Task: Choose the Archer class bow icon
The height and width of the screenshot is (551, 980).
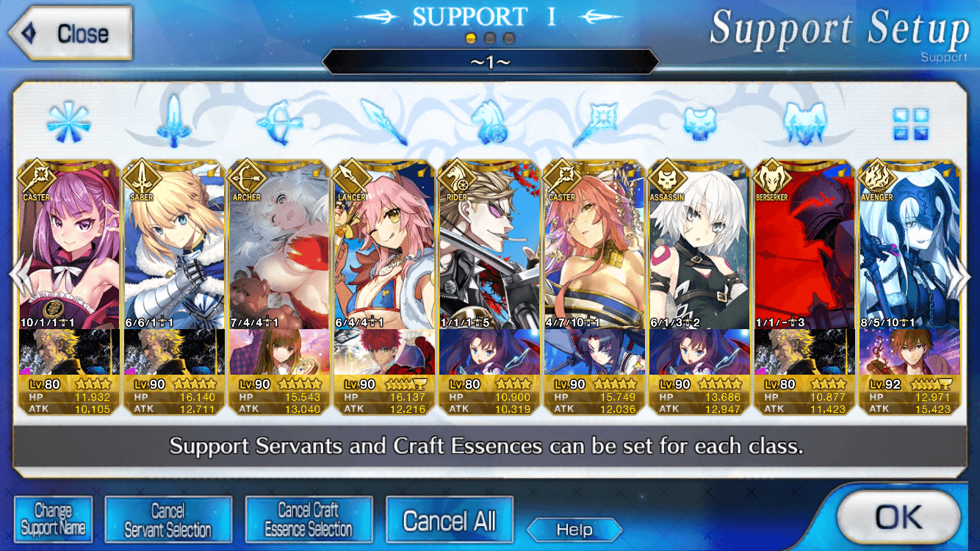Action: click(x=278, y=122)
